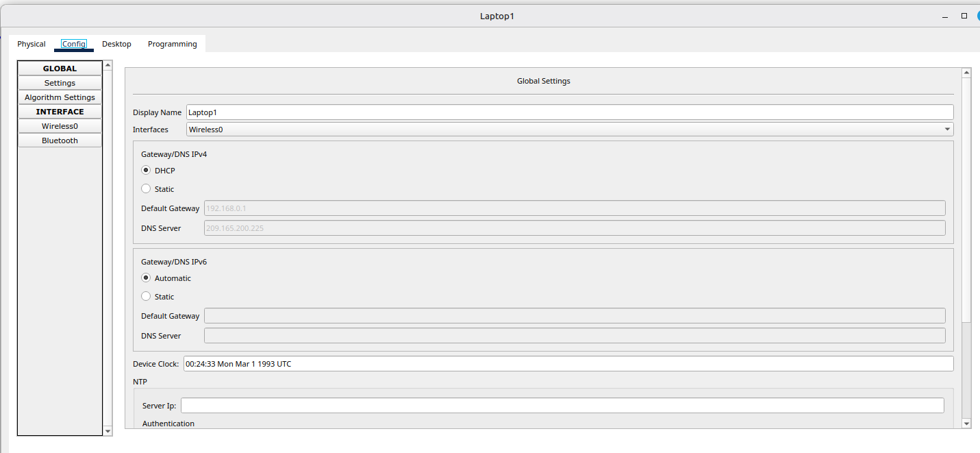
Task: Click the Config tab
Action: tap(74, 44)
